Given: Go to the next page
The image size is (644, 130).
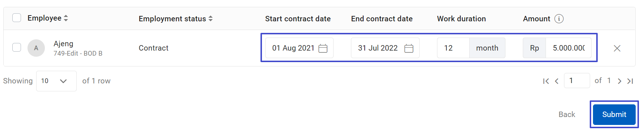Looking at the screenshot, I should (619, 81).
